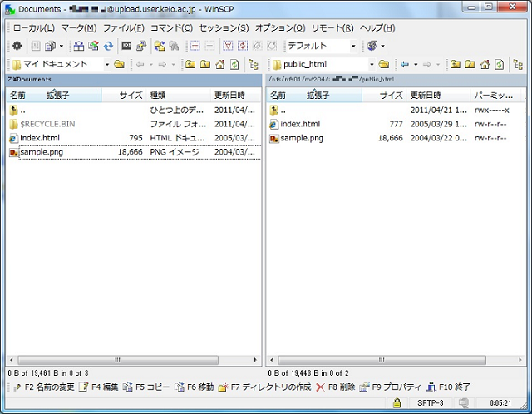The width and height of the screenshot is (532, 414).
Task: Click the open folder icon beside public_html
Action: [384, 64]
